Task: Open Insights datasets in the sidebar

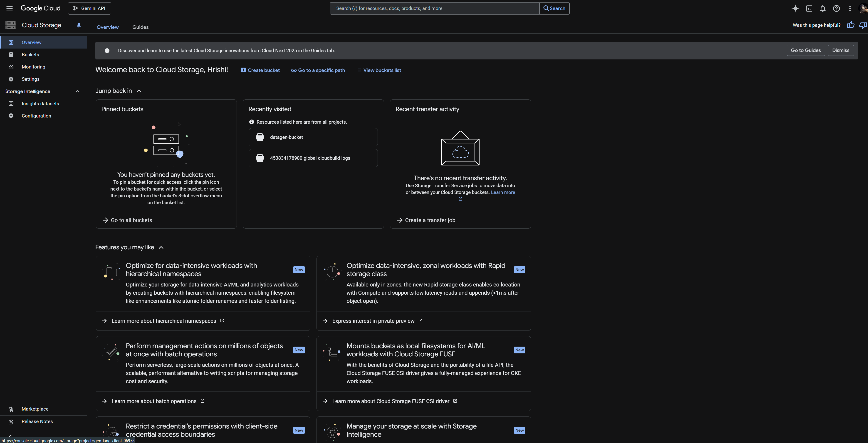Action: coord(43,104)
